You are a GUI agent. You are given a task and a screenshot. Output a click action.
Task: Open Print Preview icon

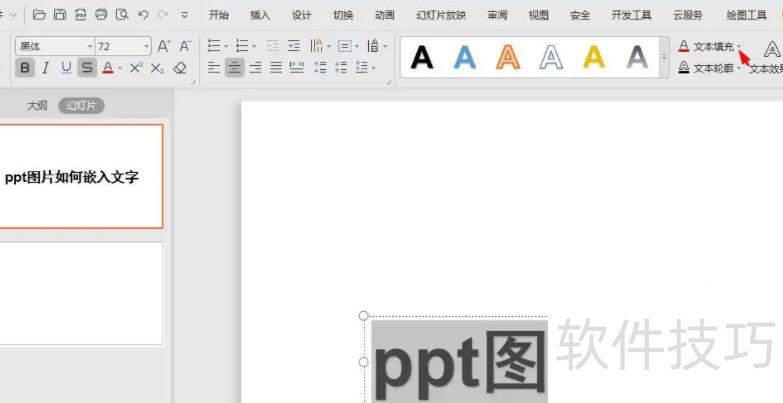click(122, 14)
